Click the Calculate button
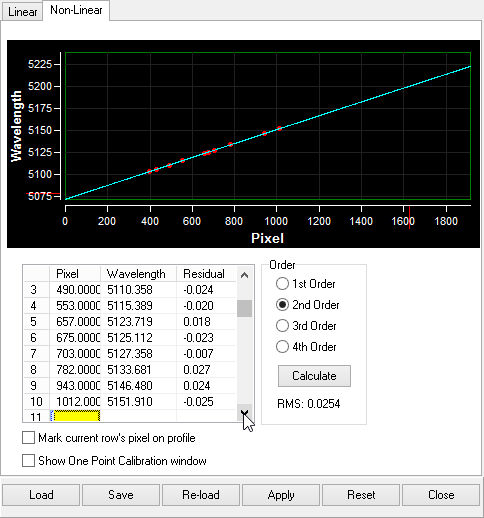484x518 pixels. coord(314,376)
